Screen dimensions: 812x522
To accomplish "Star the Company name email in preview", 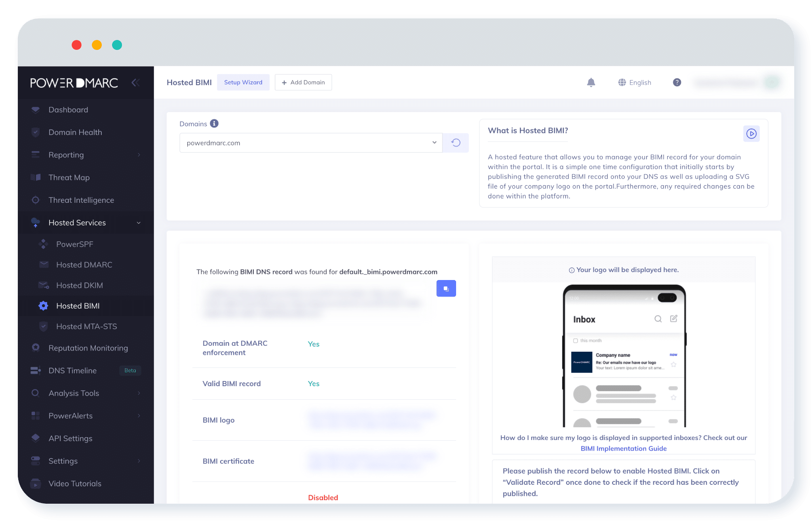I will (x=673, y=364).
